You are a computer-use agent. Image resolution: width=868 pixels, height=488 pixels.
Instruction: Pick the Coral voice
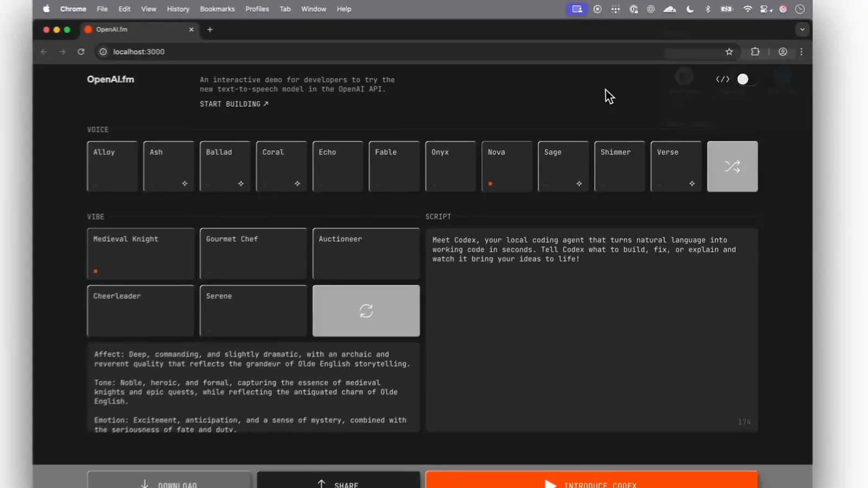[x=282, y=166]
